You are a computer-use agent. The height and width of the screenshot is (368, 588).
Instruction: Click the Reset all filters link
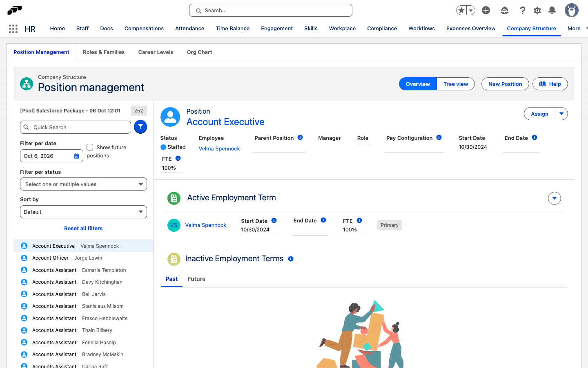(x=83, y=228)
